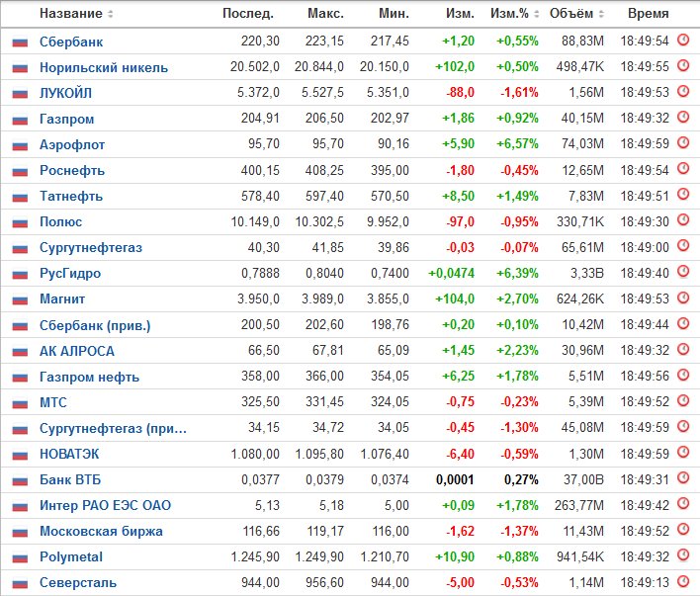This screenshot has width=700, height=596.
Task: Click the clock icon in the Сбербанк (прив.) row
Action: tap(683, 323)
